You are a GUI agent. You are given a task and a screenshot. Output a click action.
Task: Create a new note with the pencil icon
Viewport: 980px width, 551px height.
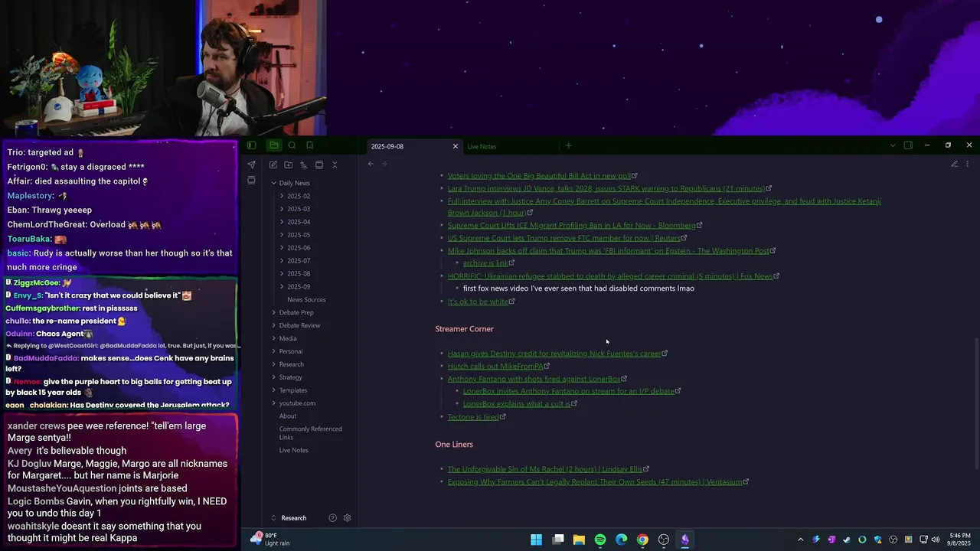coord(273,165)
